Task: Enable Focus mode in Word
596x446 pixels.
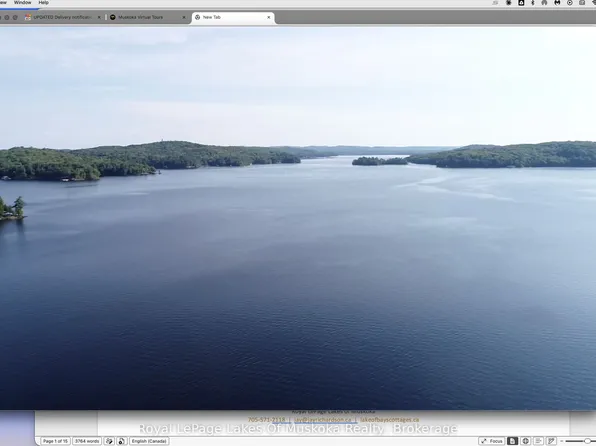Action: [491, 441]
